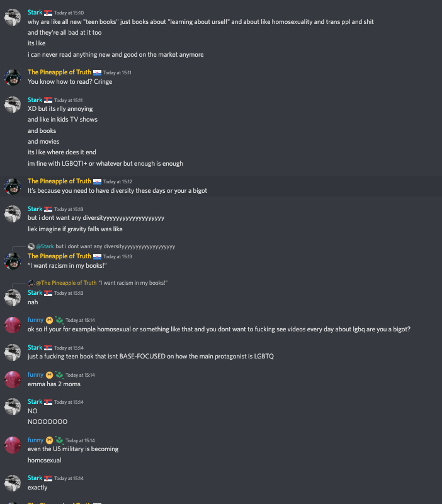
Task: Click Pineapple of Truth's avatar beside "Cringe" message
Action: coord(13,77)
